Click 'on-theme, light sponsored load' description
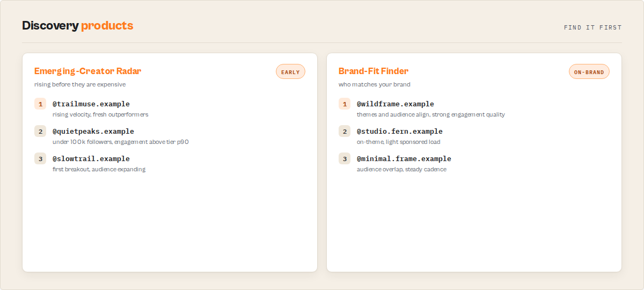Screen dimensions: 644x290 point(399,142)
